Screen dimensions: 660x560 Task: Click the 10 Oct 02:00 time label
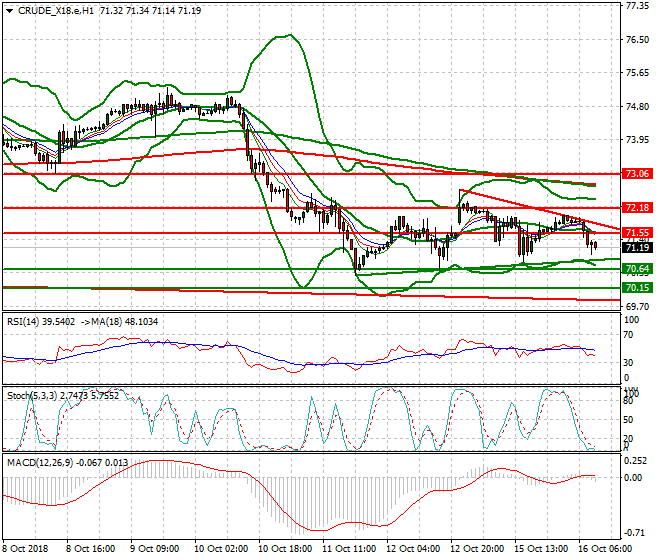coord(221,549)
